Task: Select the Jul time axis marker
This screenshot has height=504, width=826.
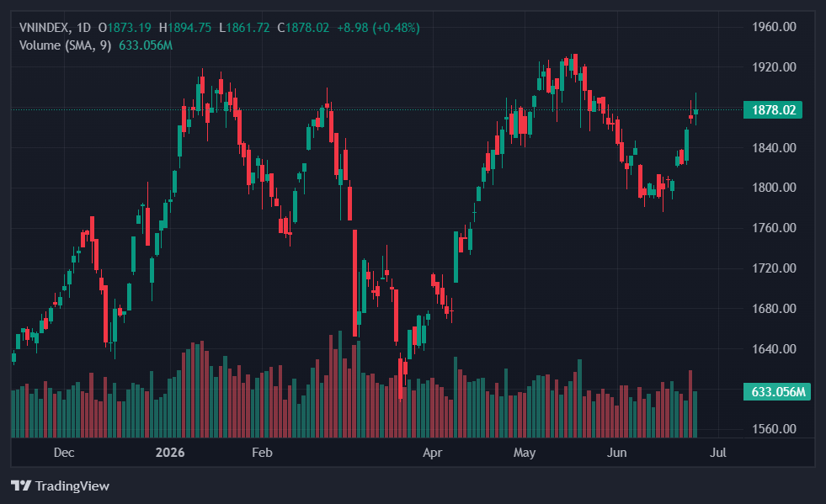Action: coord(718,453)
